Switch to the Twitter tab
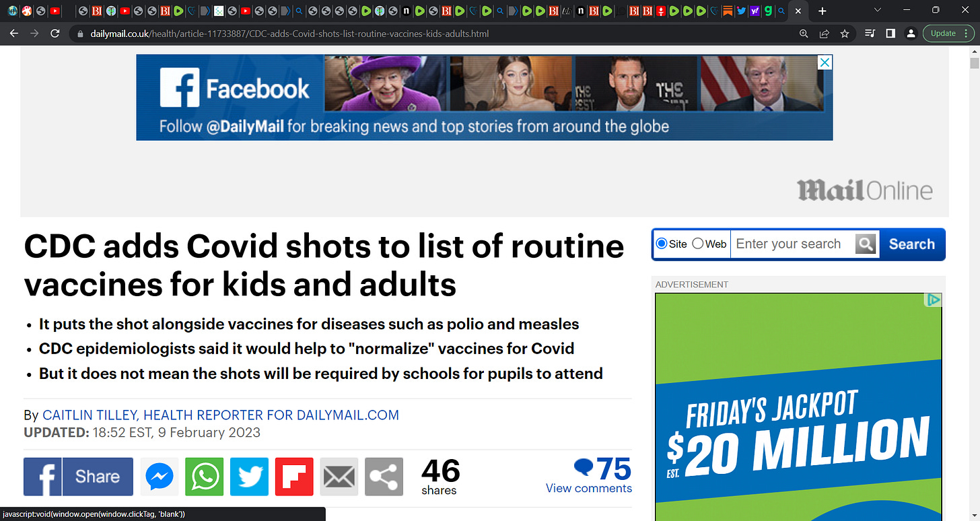Viewport: 980px width, 521px height. pyautogui.click(x=741, y=11)
